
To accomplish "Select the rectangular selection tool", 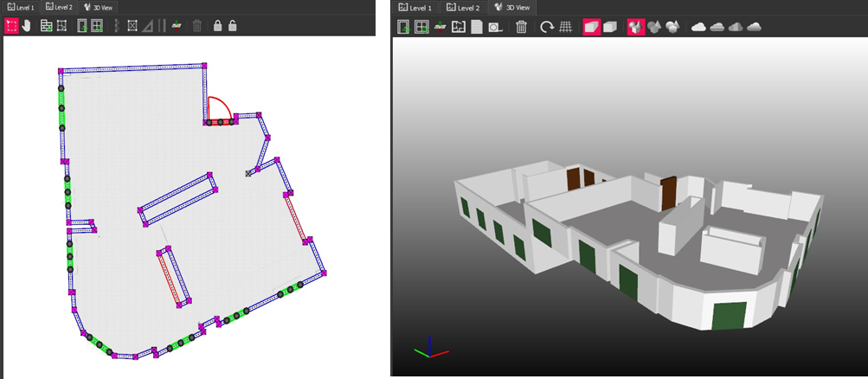I will 11,26.
